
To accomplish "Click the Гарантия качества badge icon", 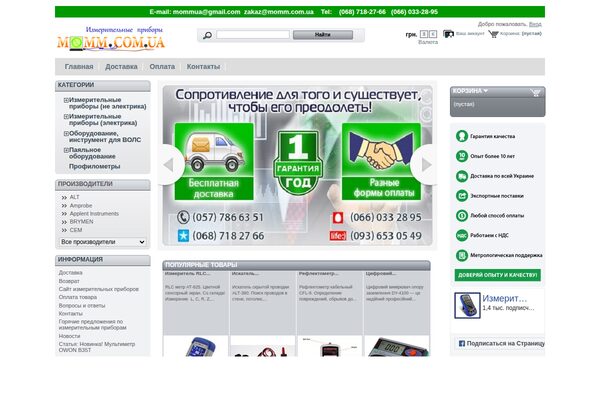I will pyautogui.click(x=462, y=136).
